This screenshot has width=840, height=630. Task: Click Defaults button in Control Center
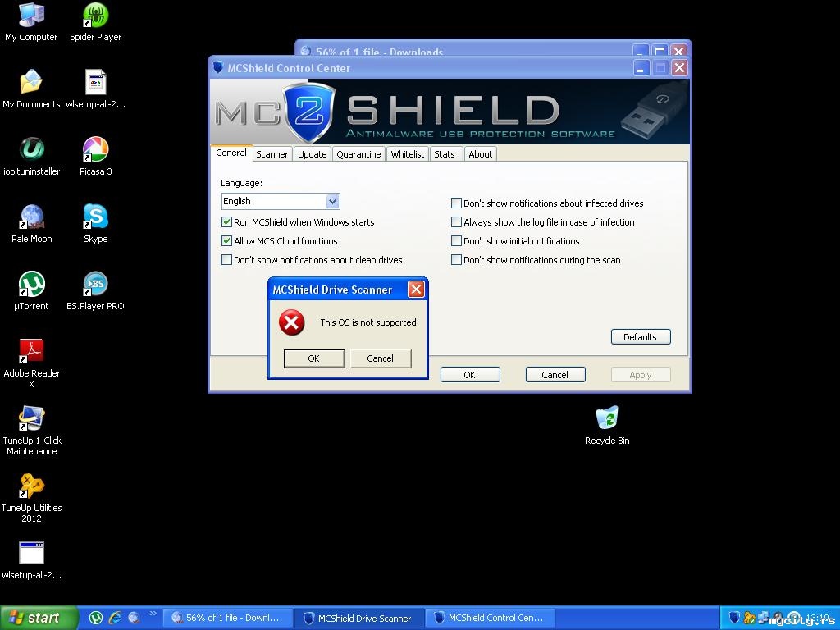click(641, 337)
